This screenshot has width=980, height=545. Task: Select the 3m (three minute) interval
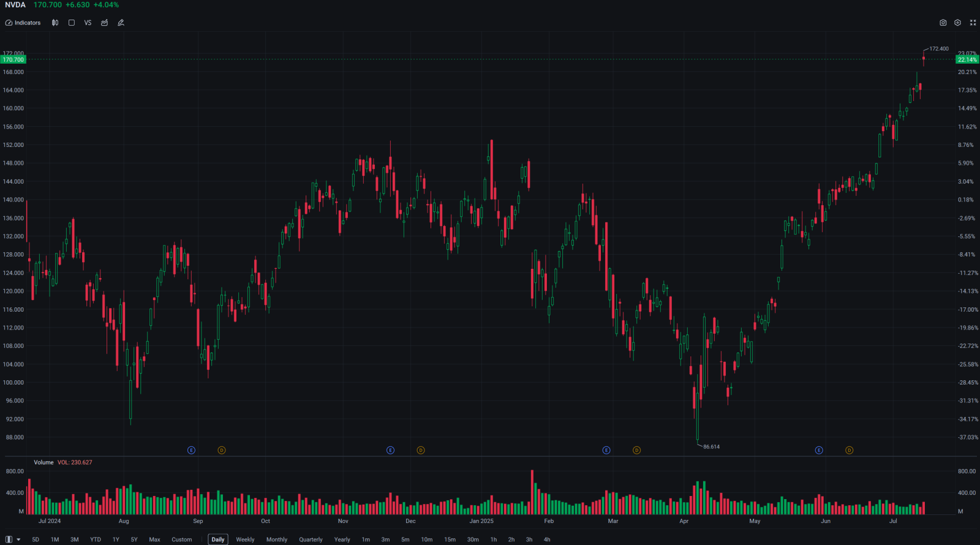click(x=385, y=539)
